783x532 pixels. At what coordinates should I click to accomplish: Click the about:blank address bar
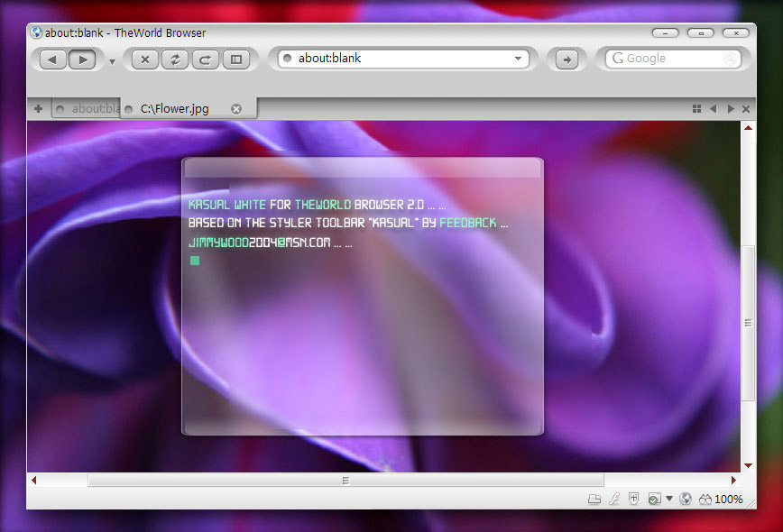[x=403, y=59]
